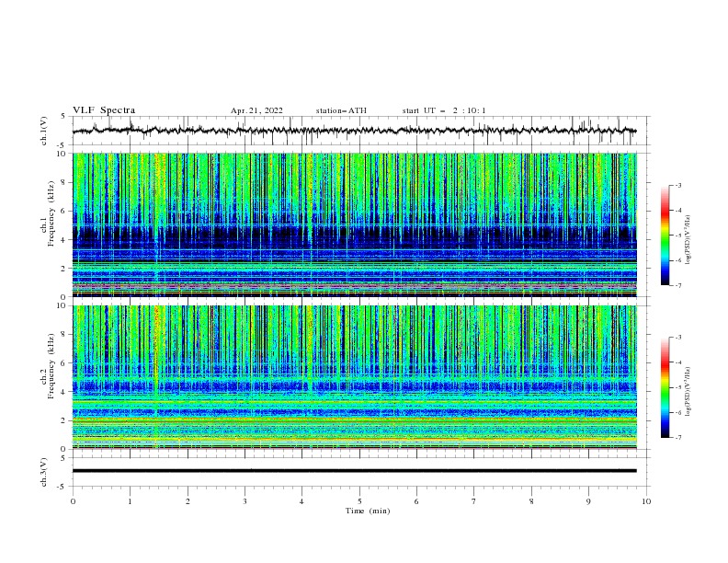Click the "-3" tick on ch.2 colorbar
The height and width of the screenshot is (563, 728).
(678, 338)
